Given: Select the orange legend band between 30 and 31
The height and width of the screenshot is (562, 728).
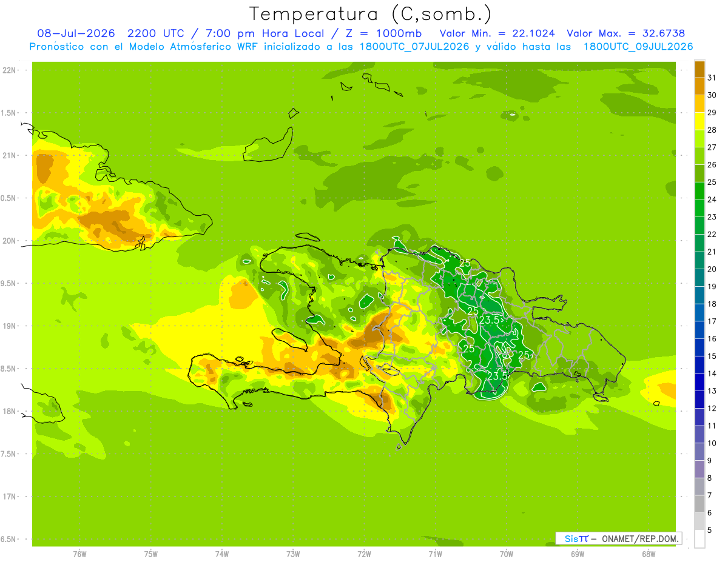Looking at the screenshot, I should 699,86.
